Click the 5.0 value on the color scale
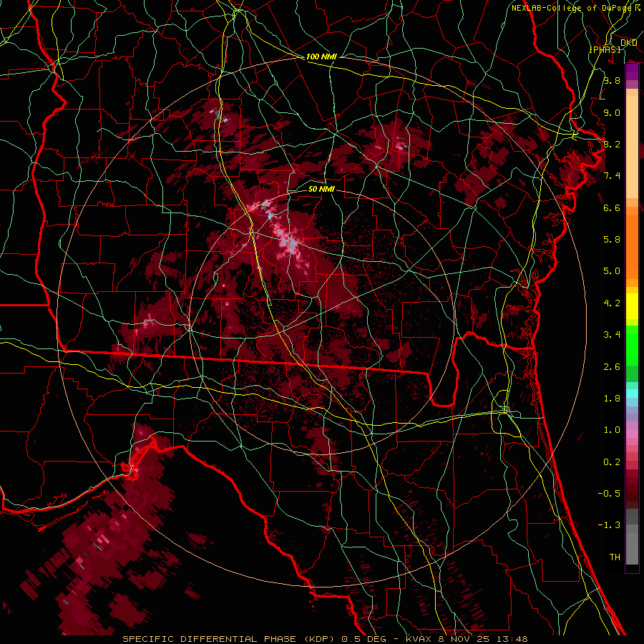The width and height of the screenshot is (644, 644). 612,271
